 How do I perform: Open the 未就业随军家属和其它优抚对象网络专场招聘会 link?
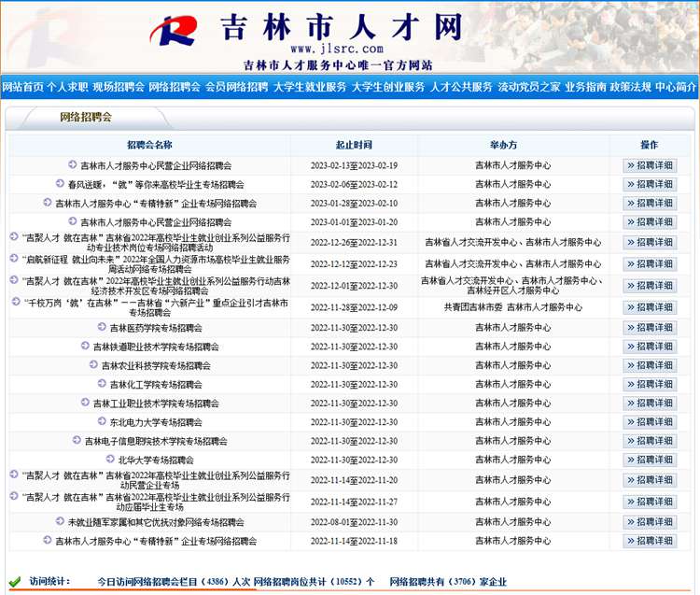[155, 522]
